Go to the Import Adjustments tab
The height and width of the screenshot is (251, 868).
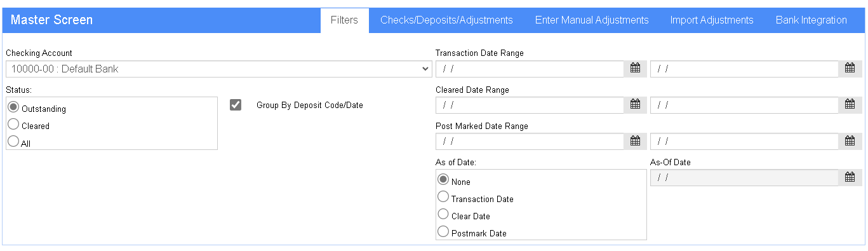[x=712, y=20]
